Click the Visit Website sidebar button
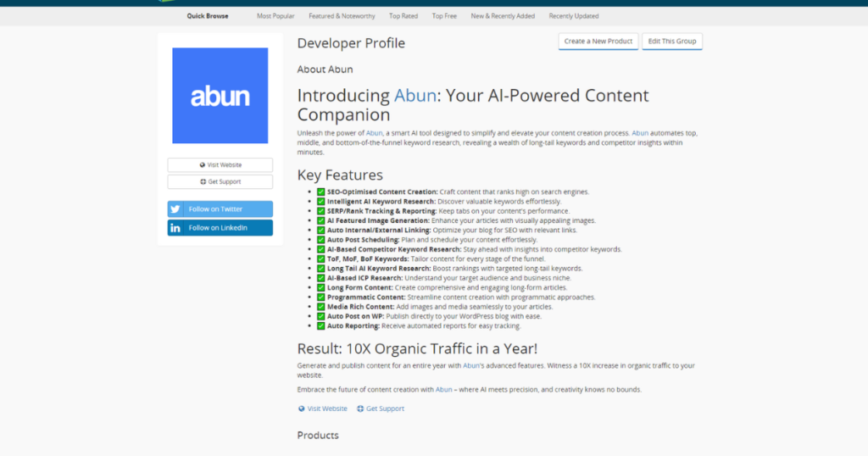Viewport: 868px width, 456px height. 220,165
